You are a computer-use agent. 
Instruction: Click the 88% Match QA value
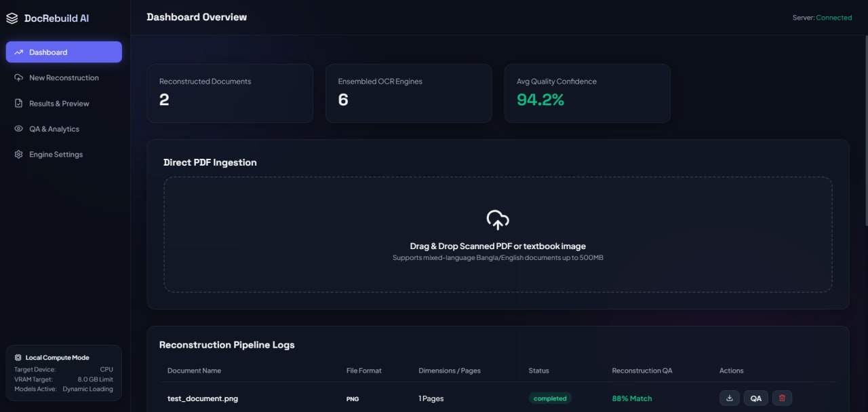[x=632, y=398]
